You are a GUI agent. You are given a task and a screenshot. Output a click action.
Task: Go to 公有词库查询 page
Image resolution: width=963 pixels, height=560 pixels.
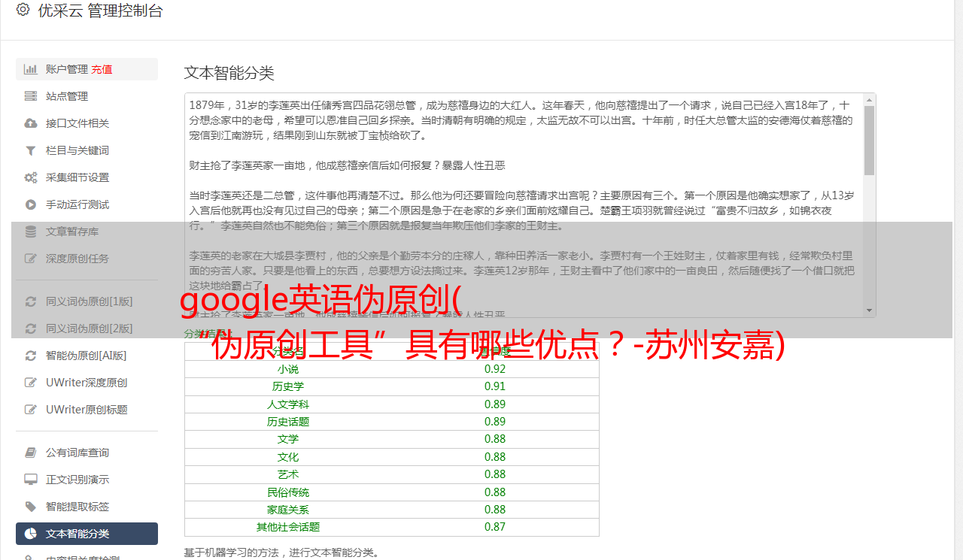(x=87, y=453)
